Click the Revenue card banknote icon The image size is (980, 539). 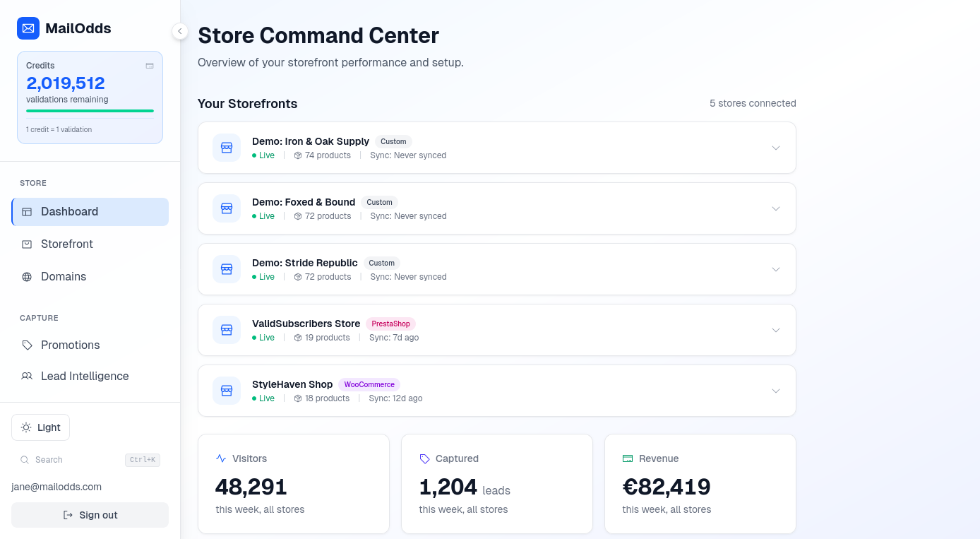(627, 458)
